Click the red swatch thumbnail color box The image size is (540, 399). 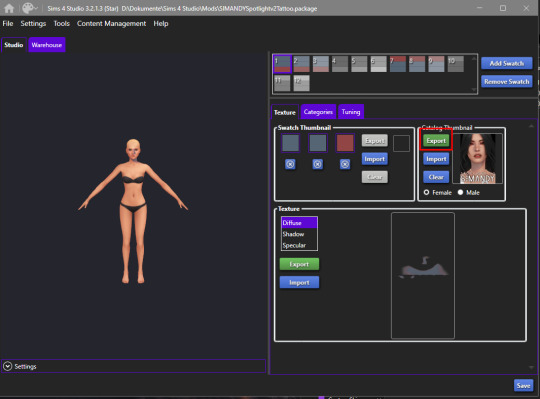point(345,143)
